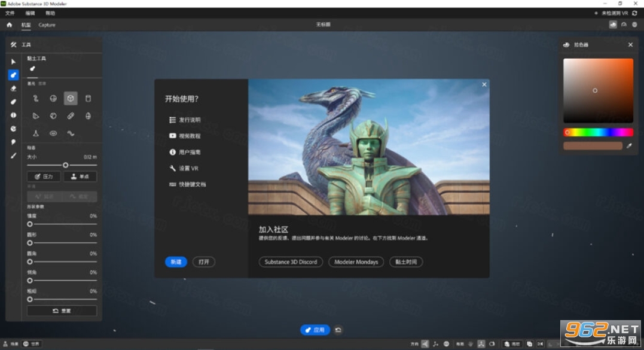The height and width of the screenshot is (350, 644).
Task: Toggle the sphere icon in status bar
Action: coord(447,344)
